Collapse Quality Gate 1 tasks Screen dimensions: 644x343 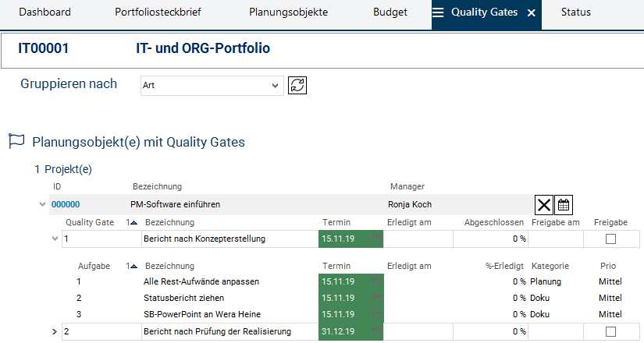click(55, 239)
